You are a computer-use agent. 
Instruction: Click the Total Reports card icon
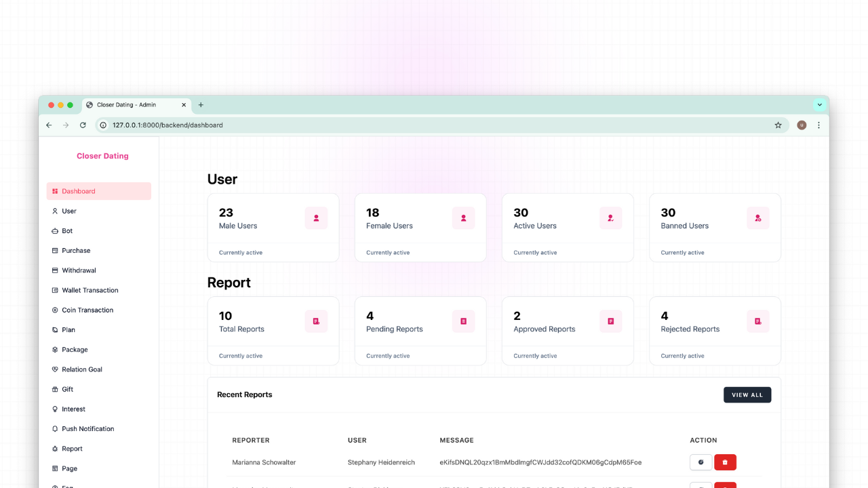[316, 321]
